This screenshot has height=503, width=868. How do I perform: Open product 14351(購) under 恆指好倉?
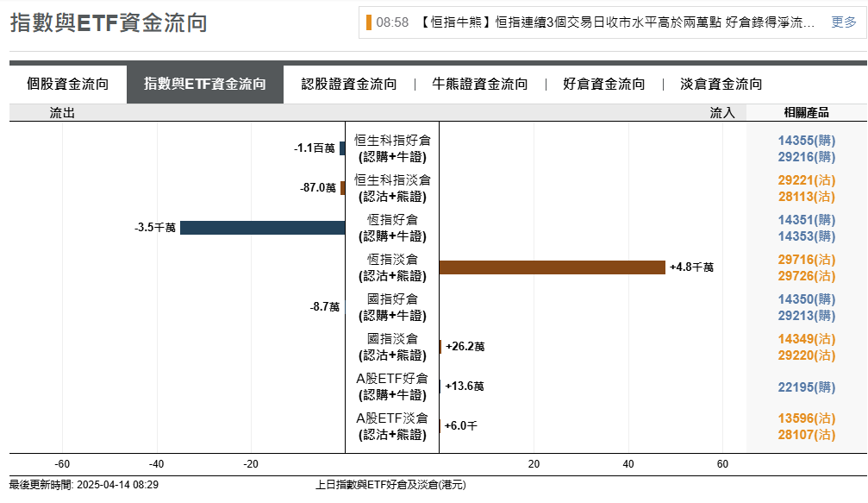coord(806,220)
